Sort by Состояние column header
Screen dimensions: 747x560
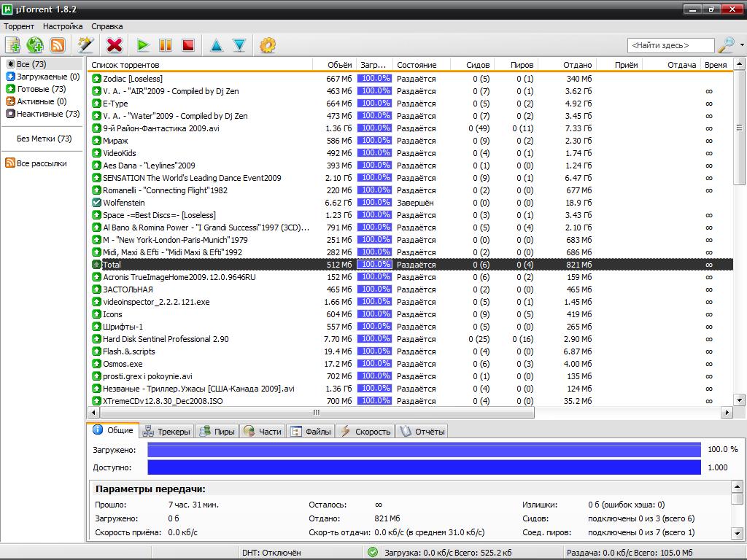[x=421, y=65]
